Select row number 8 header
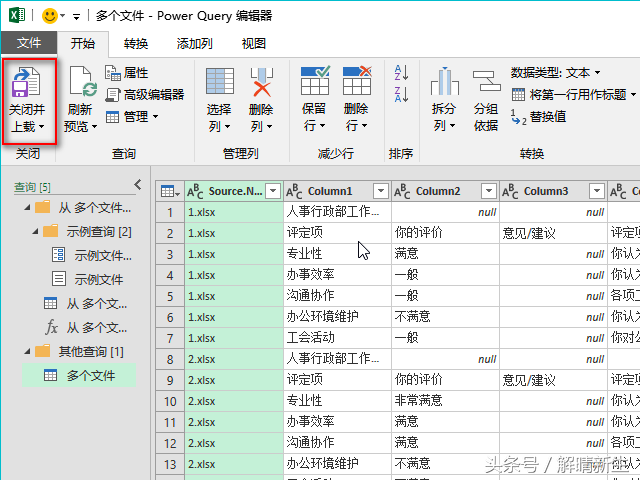 coord(170,359)
